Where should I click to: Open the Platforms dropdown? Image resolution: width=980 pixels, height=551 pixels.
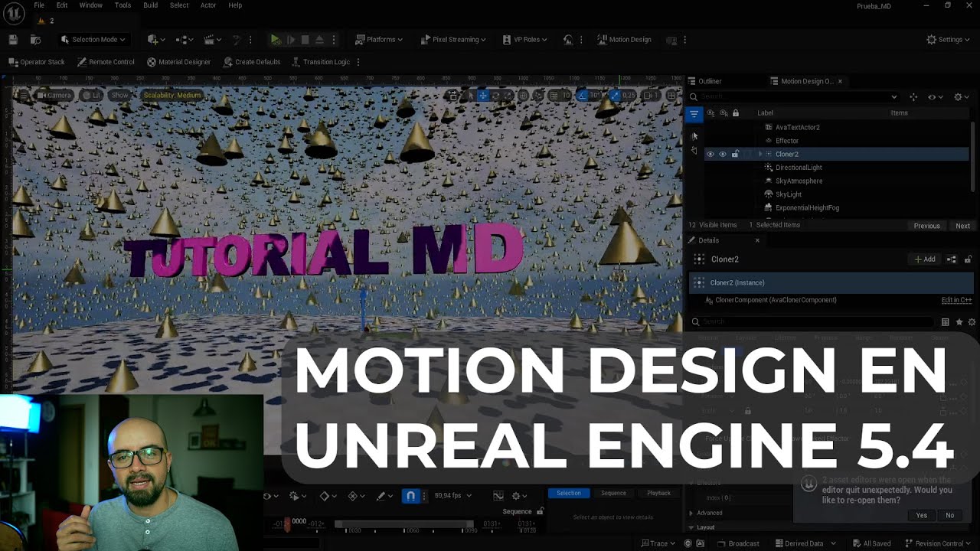[x=380, y=40]
